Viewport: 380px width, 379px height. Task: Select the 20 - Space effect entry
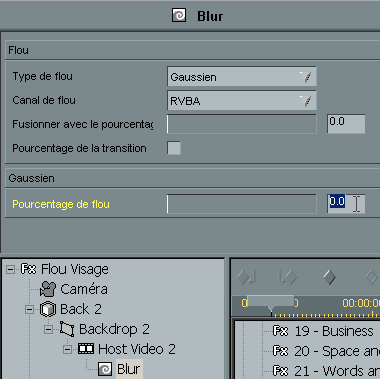pos(326,351)
